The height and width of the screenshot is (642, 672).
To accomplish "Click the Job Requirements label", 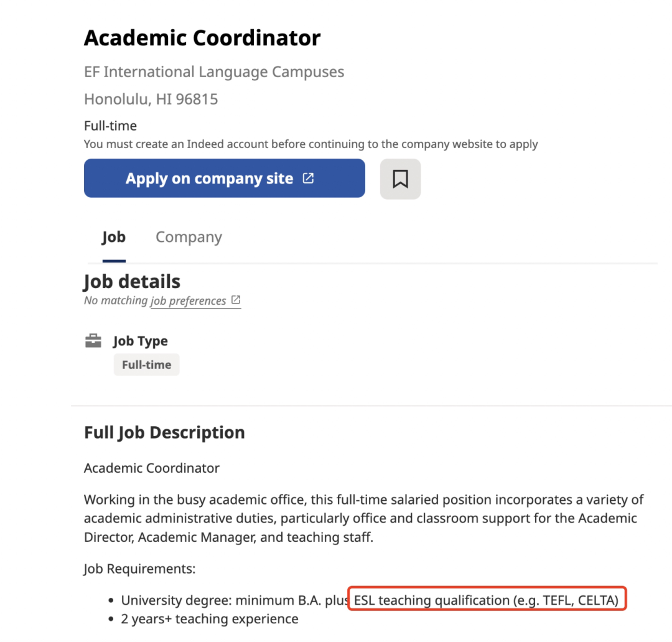I will (140, 569).
